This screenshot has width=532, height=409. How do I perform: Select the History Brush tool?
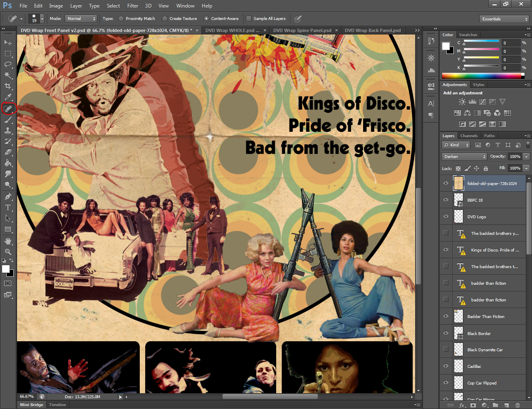[8, 141]
